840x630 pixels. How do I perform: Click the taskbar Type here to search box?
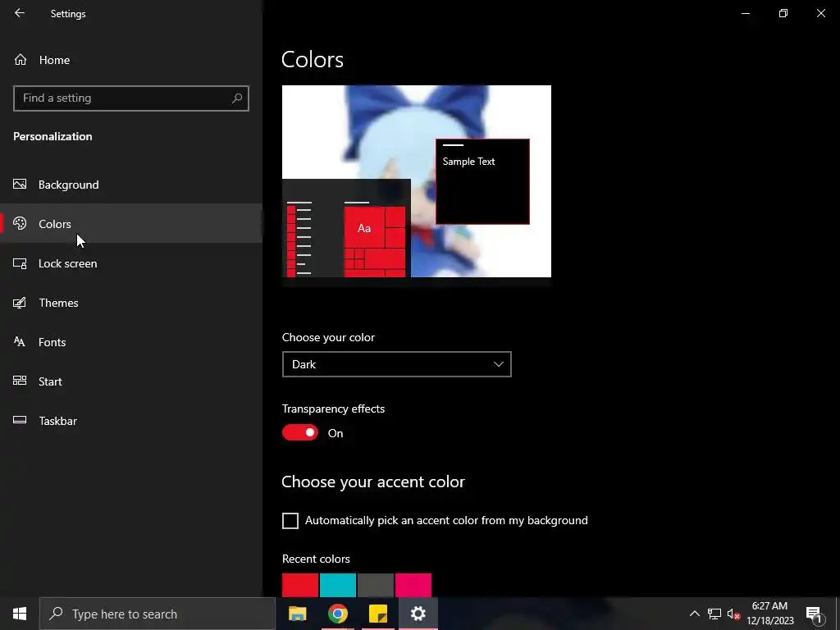coord(157,614)
